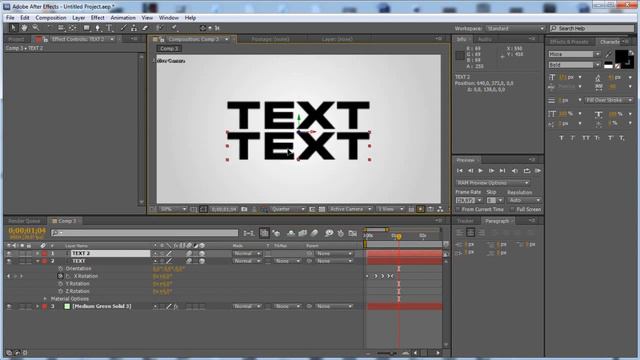Swap fill and stroke colors
The height and width of the screenshot is (360, 640).
631,53
